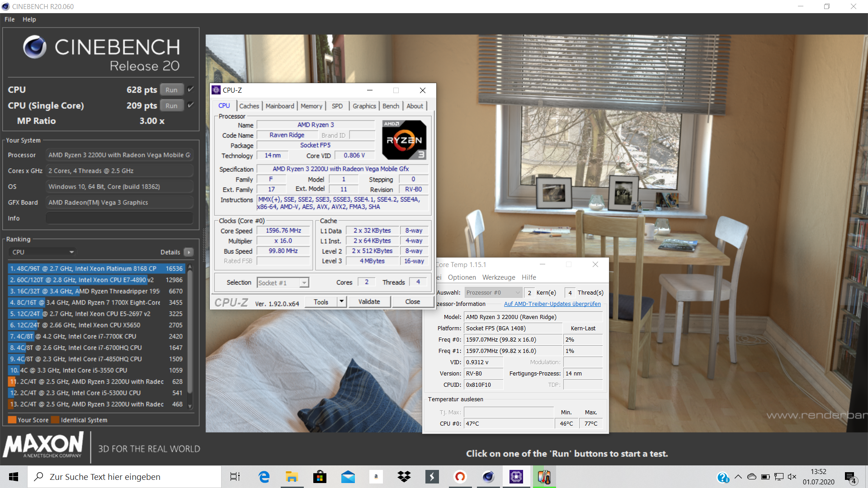
Task: Click the battery tray icon
Action: pos(765,477)
